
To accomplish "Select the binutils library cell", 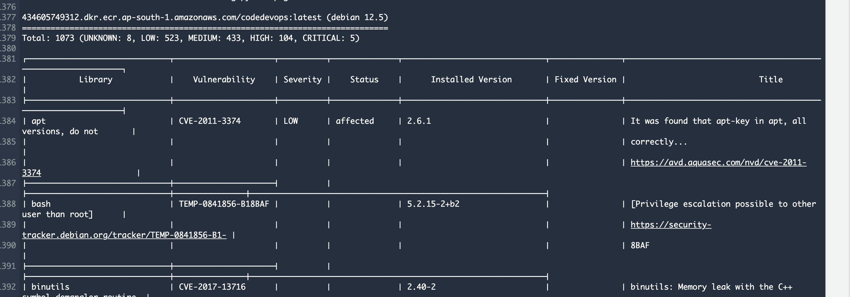I will (x=50, y=287).
